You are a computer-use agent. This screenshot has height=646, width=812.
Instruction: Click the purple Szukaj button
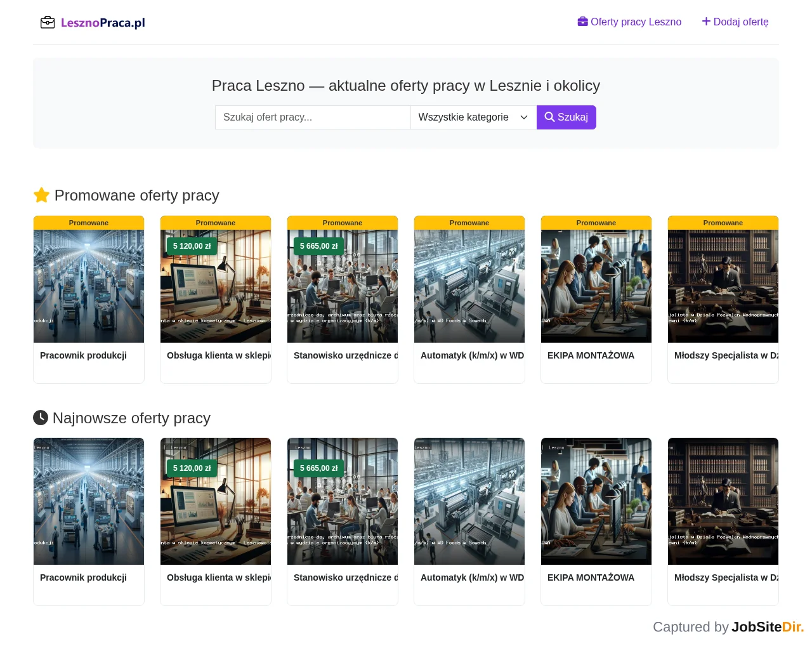coord(566,117)
